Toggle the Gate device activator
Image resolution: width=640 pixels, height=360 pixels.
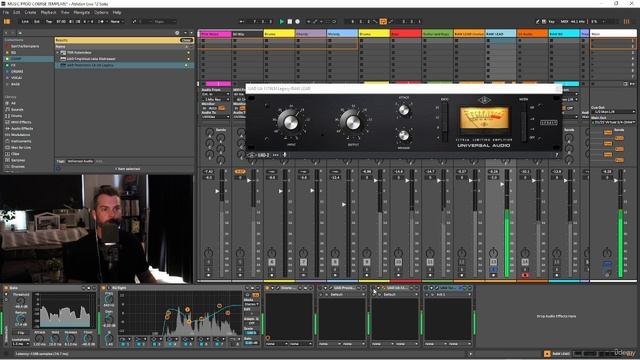6,288
